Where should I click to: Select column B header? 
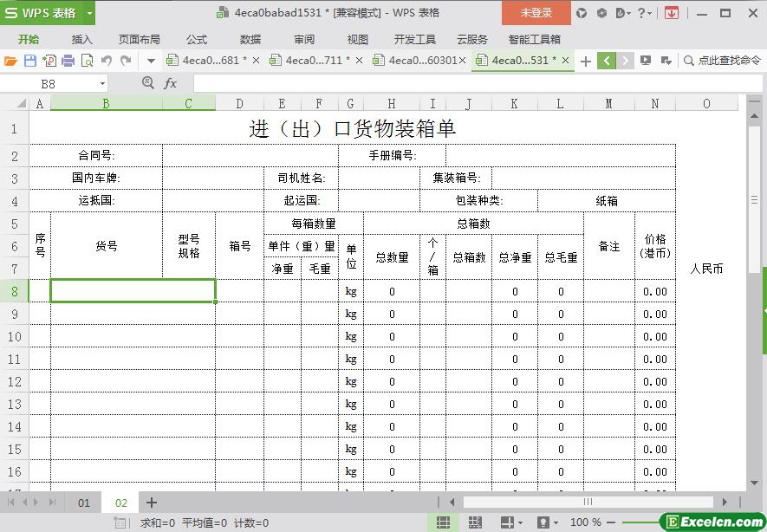106,104
